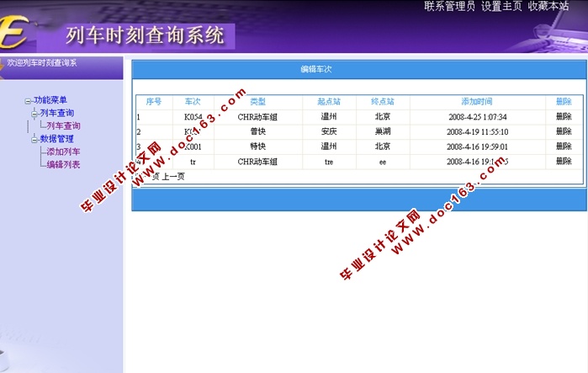Click timestamp 2008-4-19 11:55:10
The width and height of the screenshot is (588, 373).
point(477,131)
